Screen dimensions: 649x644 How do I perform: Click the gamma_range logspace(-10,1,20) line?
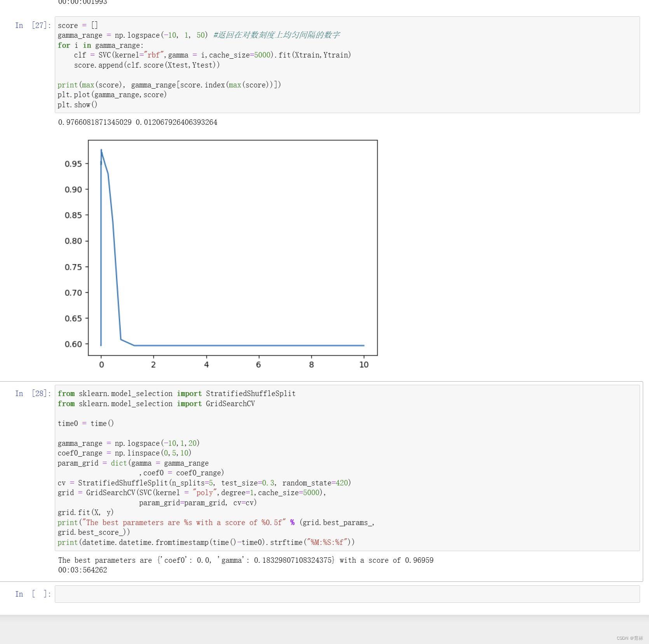point(129,443)
